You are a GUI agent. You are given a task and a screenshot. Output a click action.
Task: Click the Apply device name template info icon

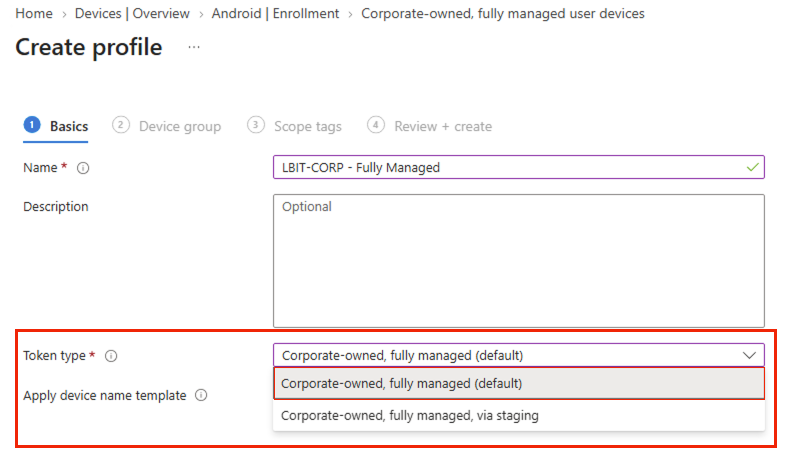click(x=201, y=395)
